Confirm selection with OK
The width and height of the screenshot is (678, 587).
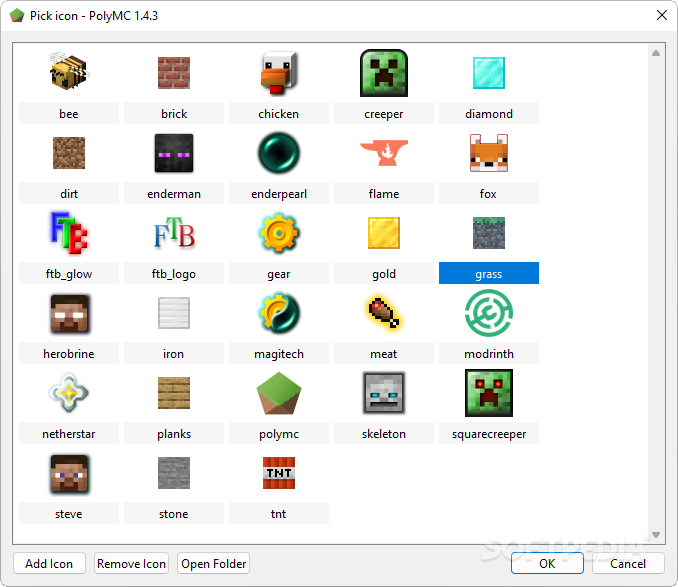click(x=547, y=564)
